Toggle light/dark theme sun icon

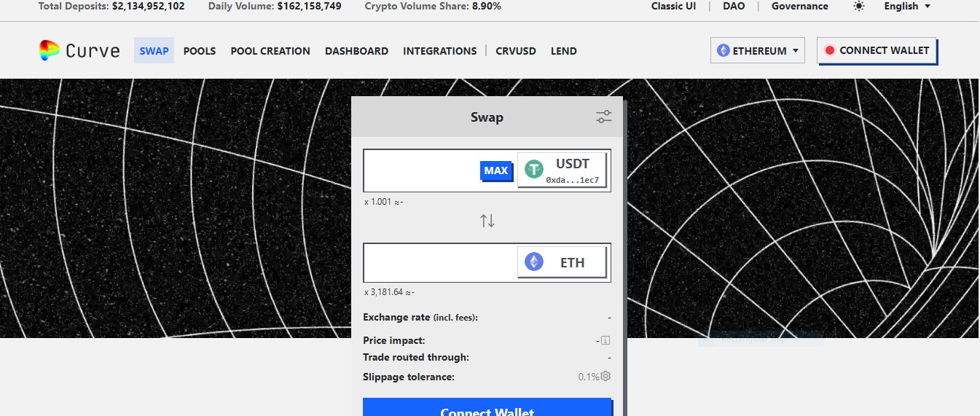pyautogui.click(x=859, y=6)
